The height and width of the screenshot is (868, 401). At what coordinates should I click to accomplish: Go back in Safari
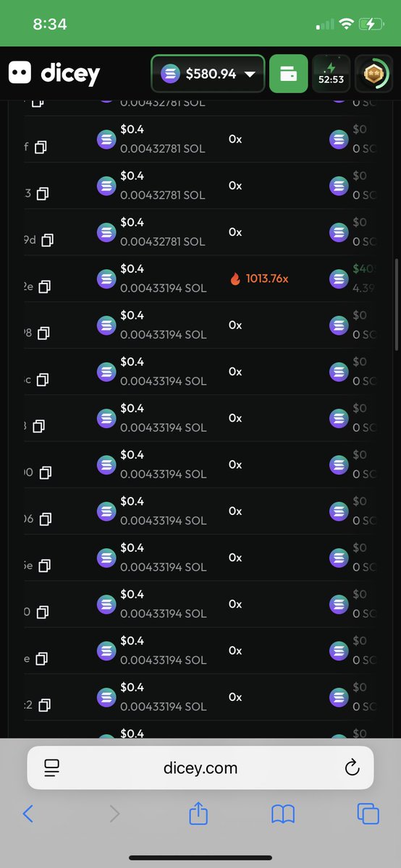point(28,814)
